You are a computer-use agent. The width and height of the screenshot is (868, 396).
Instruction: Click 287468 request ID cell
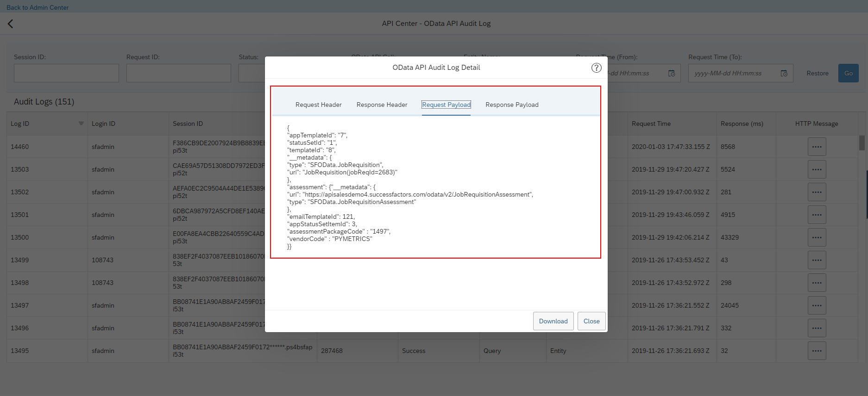pos(332,351)
